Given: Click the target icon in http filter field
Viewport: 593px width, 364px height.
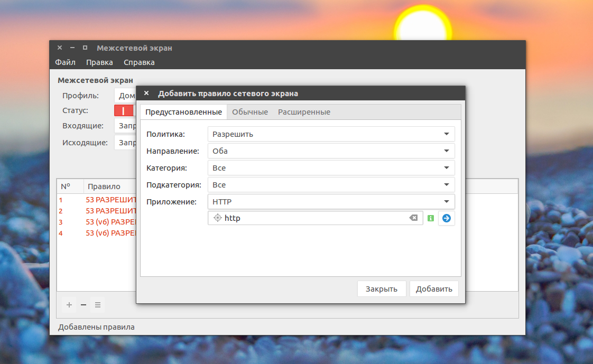Looking at the screenshot, I should point(217,218).
